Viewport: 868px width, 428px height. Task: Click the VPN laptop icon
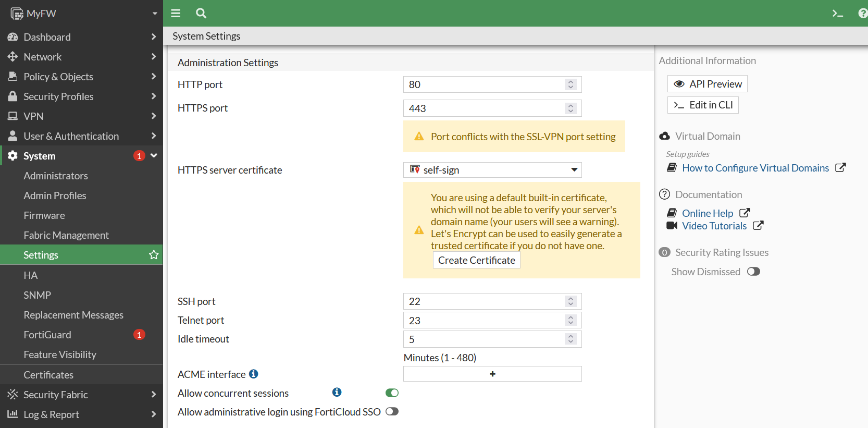13,116
